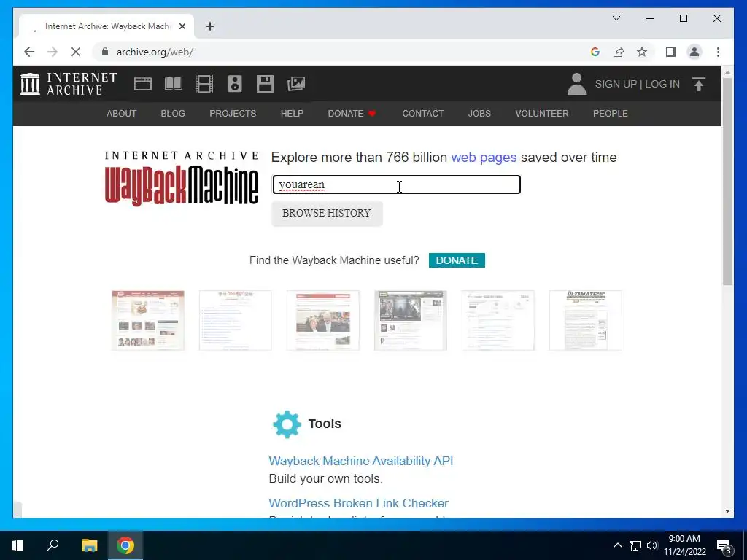Image resolution: width=747 pixels, height=560 pixels.
Task: Follow the 'web pages' link
Action: coord(484,157)
